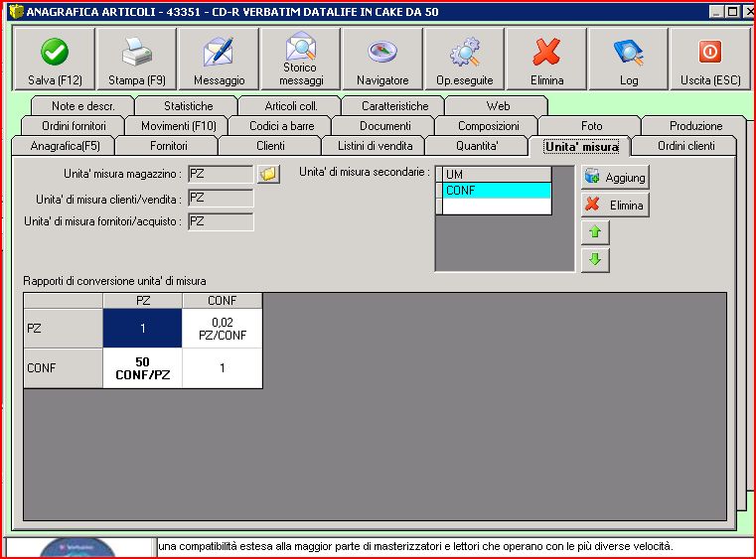Minimize the Anagrafica Articoli window
This screenshot has height=559, width=756.
pyautogui.click(x=717, y=12)
